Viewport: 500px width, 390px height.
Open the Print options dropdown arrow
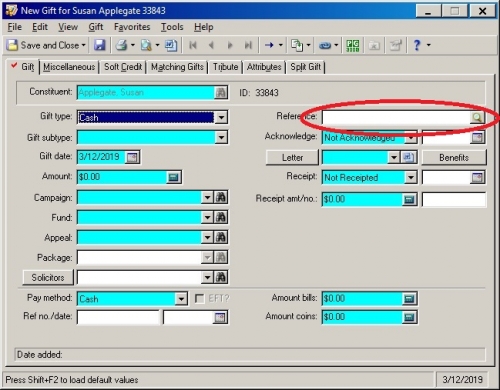coord(133,45)
